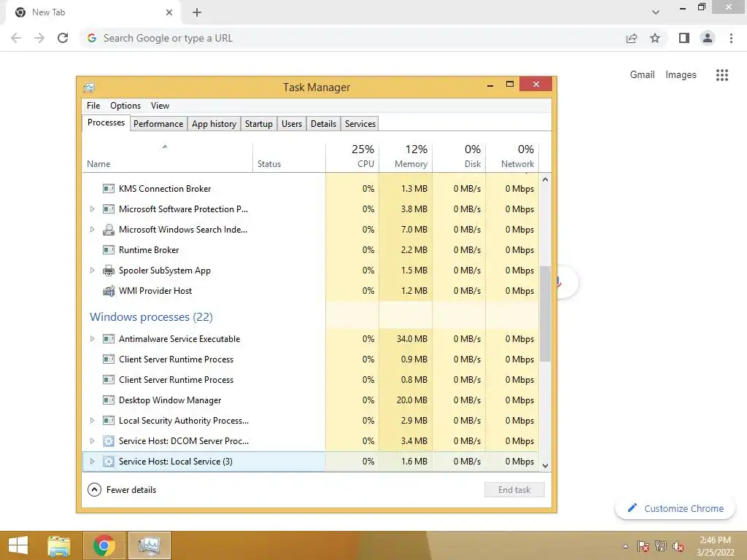
Task: Click the Task Manager taskbar icon
Action: [x=149, y=545]
